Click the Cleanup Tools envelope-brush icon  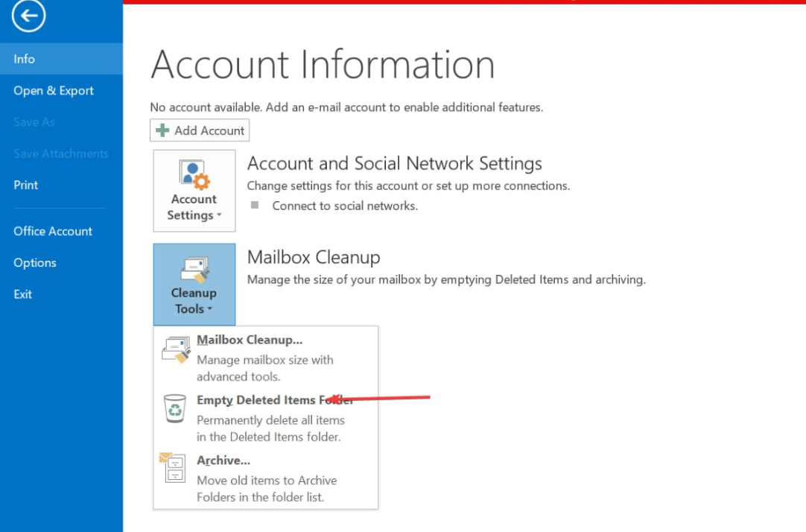pos(194,270)
